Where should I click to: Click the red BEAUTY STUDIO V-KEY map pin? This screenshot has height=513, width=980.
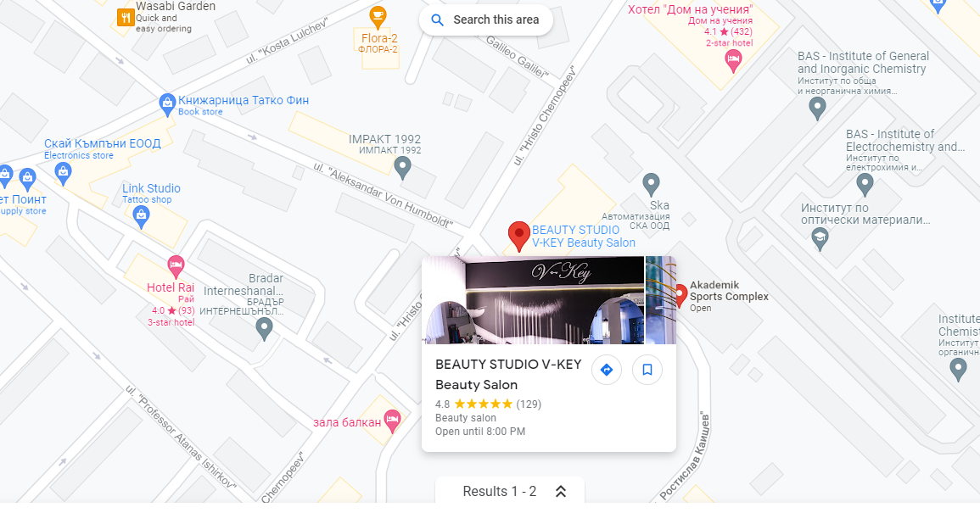518,237
